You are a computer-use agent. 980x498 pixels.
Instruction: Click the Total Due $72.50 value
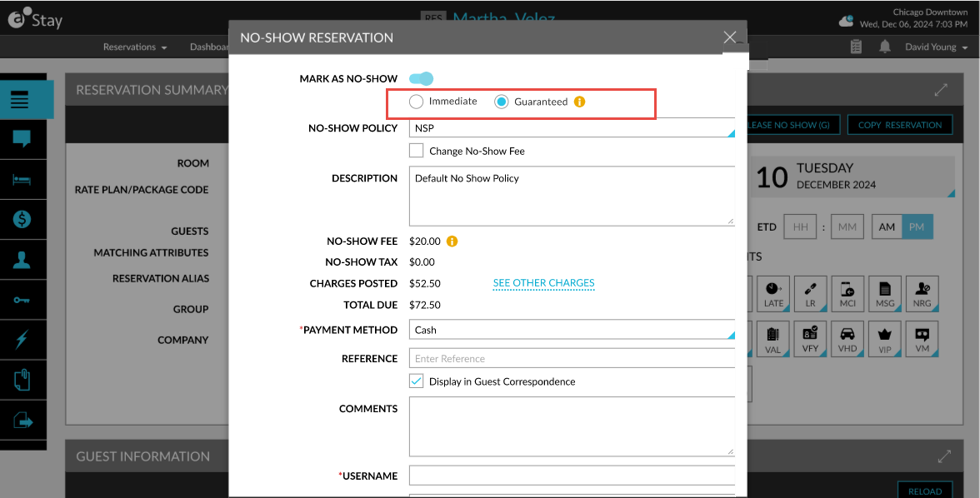[425, 305]
